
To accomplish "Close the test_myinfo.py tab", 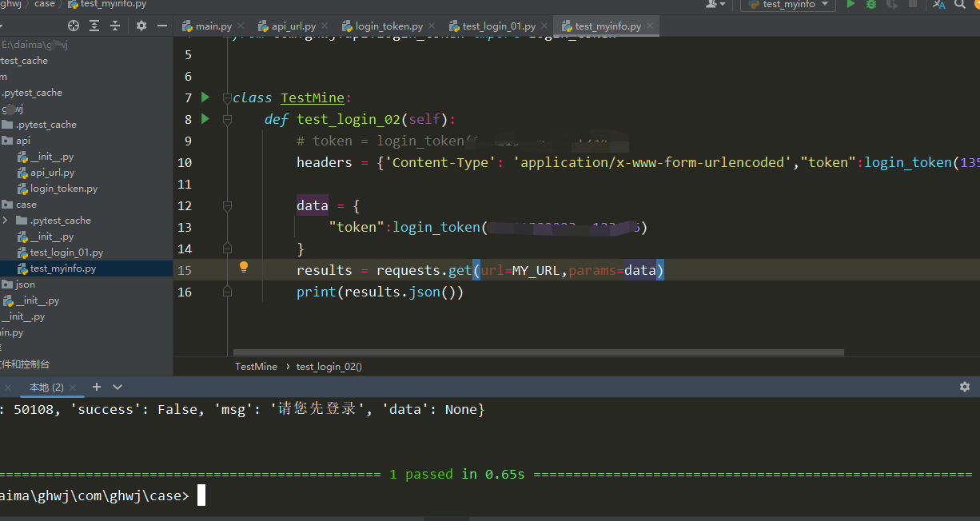I will (650, 26).
